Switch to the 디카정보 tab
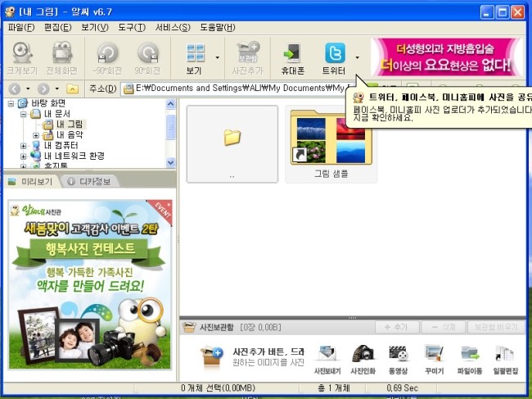Image resolution: width=532 pixels, height=399 pixels. pos(90,181)
